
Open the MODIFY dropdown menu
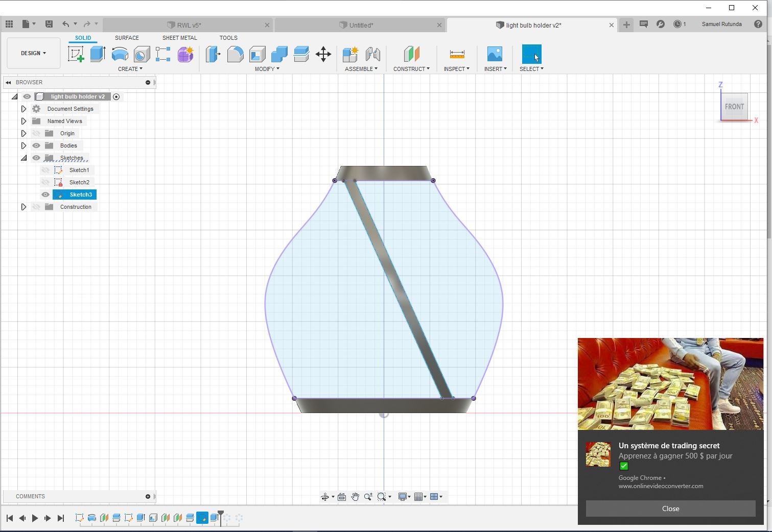coord(267,69)
